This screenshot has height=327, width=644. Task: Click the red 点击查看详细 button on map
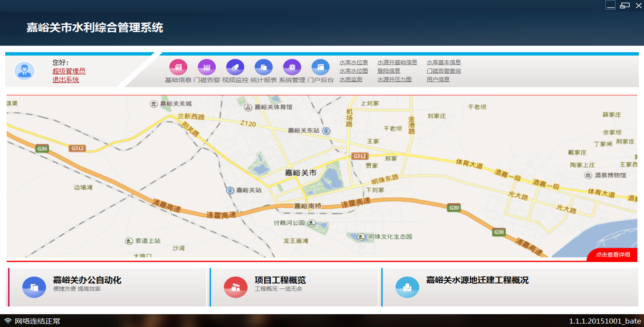point(614,255)
